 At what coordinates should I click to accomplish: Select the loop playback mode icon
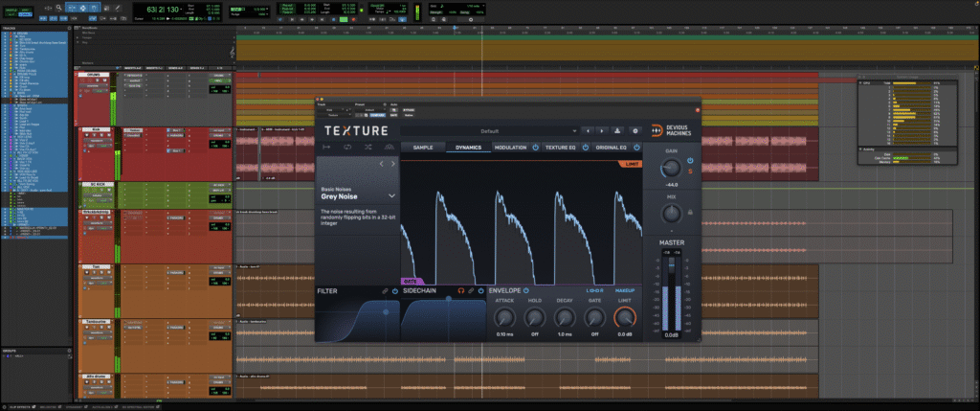pos(347,147)
